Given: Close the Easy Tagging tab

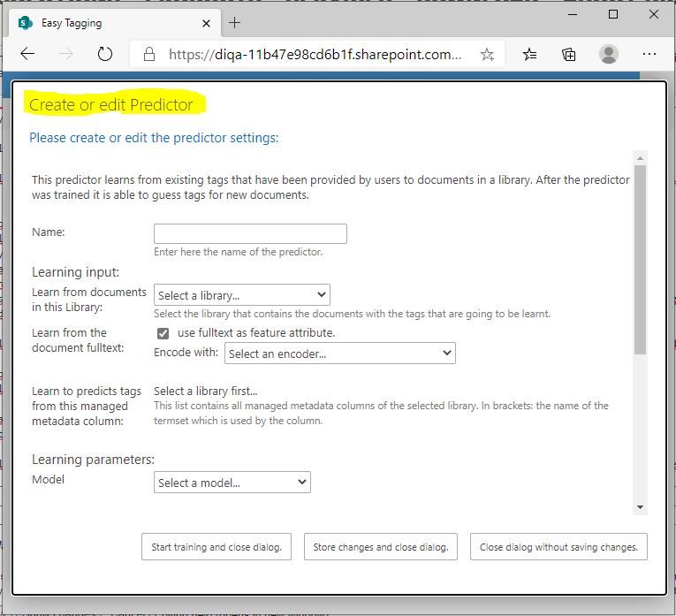Looking at the screenshot, I should (x=207, y=23).
